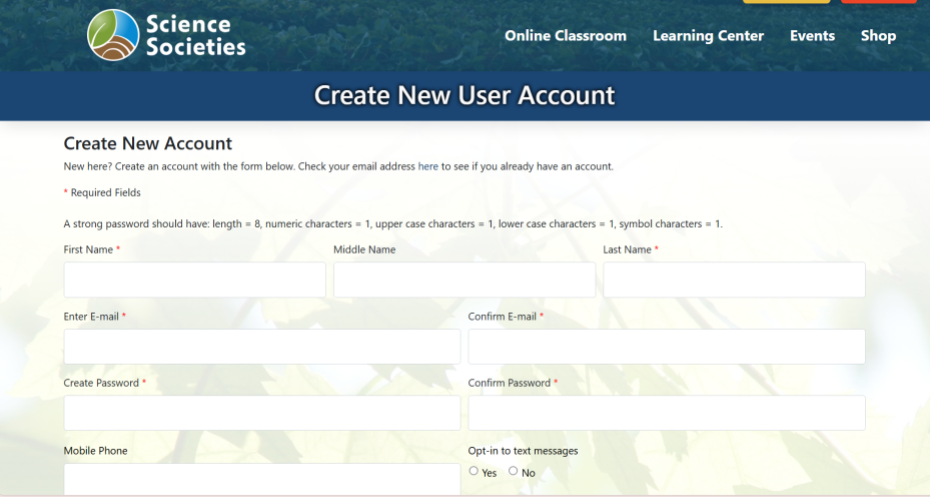Click the 'here' email check link
This screenshot has height=499, width=930.
tap(428, 166)
